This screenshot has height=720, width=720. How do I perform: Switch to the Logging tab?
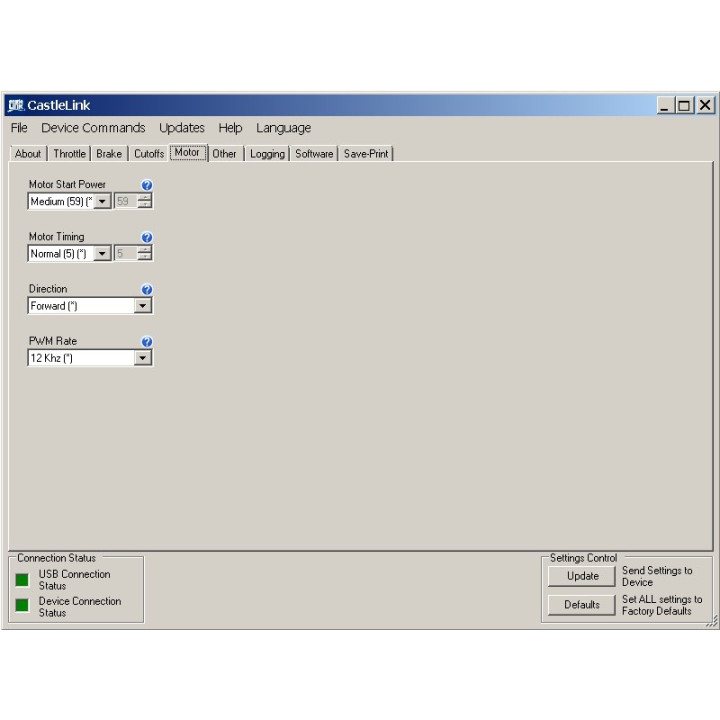click(x=267, y=154)
